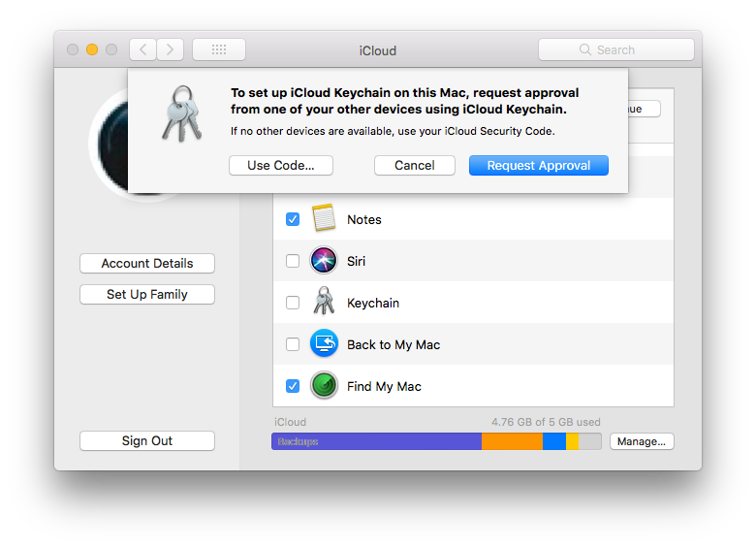Click the purple Backups storage segment
Screen dimensions: 756x548
click(377, 441)
